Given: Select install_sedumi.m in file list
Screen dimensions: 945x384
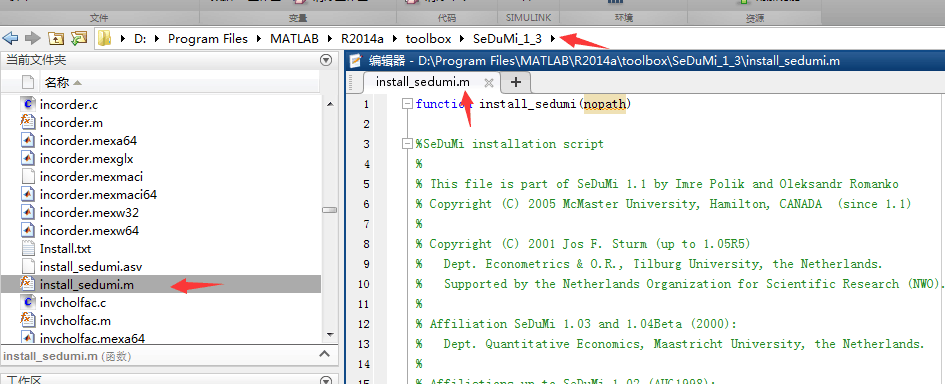Looking at the screenshot, I should pos(161,285).
